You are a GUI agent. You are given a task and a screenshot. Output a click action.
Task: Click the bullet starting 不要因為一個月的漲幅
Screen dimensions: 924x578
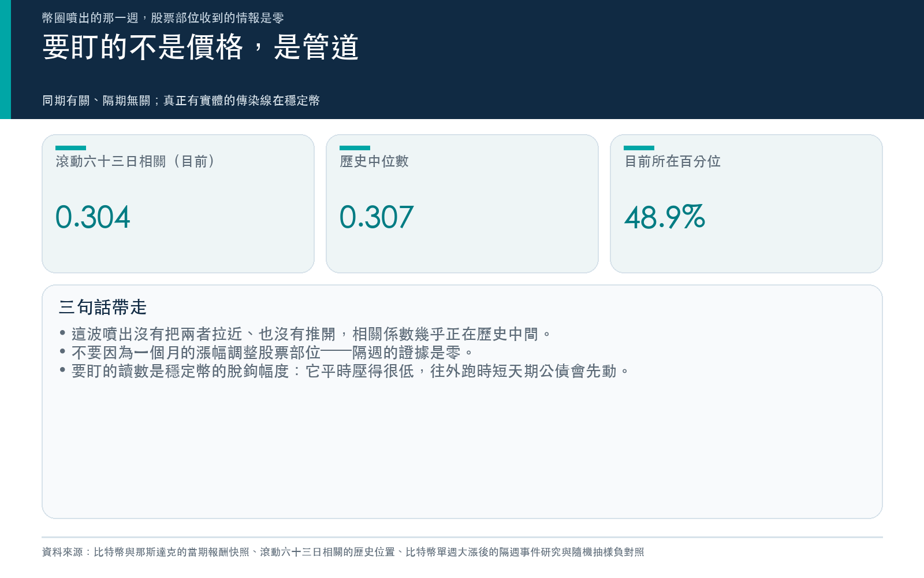click(x=266, y=353)
